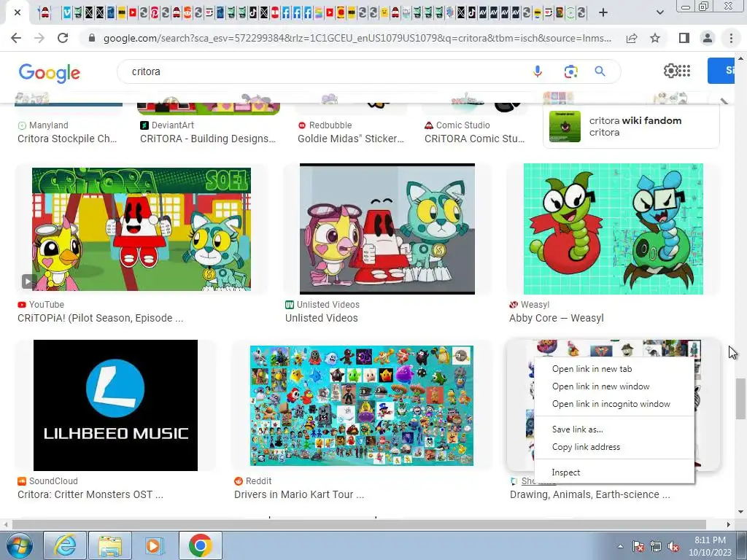Close the current active tab
This screenshot has height=560, width=747.
coord(18,12)
